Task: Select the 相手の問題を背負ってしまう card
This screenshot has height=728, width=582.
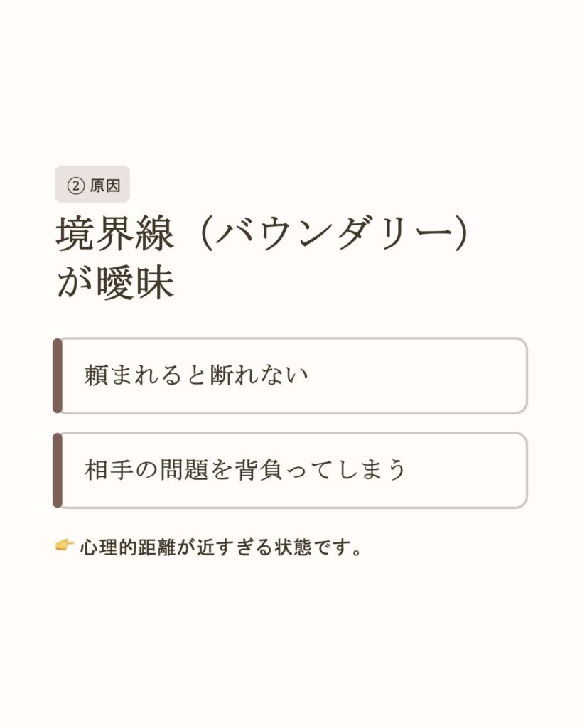Action: [x=291, y=470]
